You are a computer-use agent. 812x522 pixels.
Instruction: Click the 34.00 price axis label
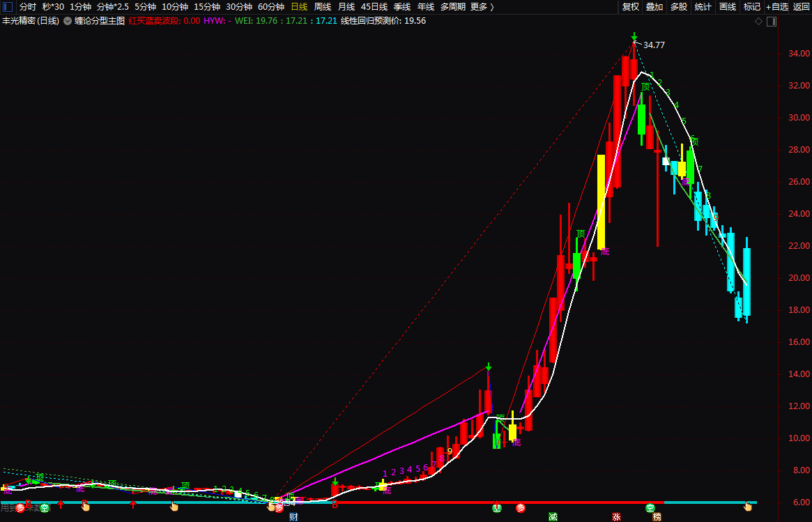click(x=799, y=54)
